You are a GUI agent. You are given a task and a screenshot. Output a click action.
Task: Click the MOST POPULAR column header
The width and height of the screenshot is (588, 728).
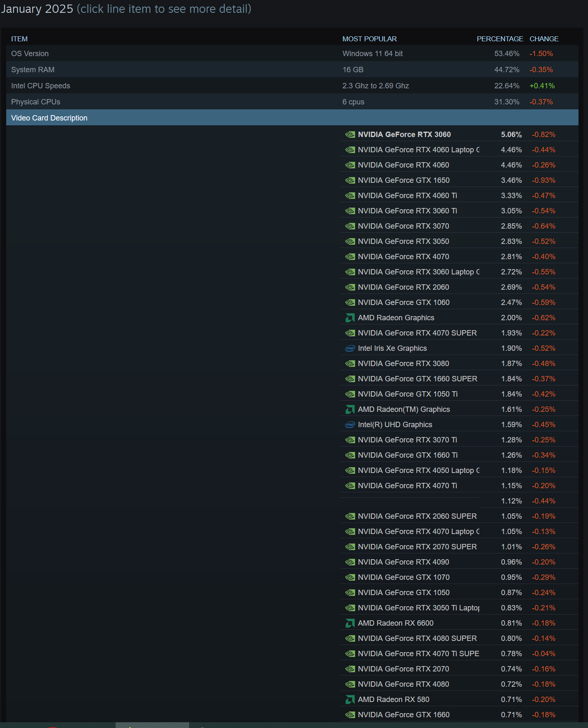pyautogui.click(x=370, y=39)
